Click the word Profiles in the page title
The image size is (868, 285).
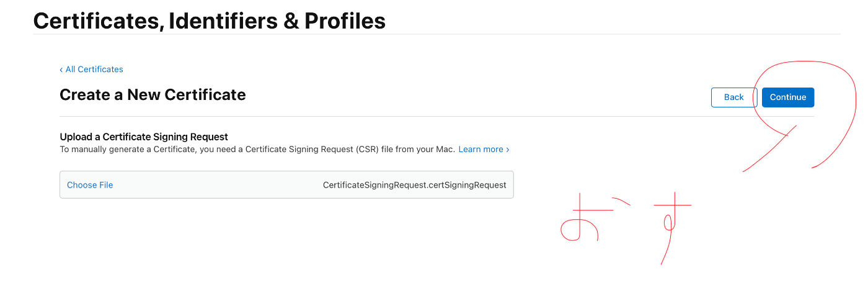344,21
